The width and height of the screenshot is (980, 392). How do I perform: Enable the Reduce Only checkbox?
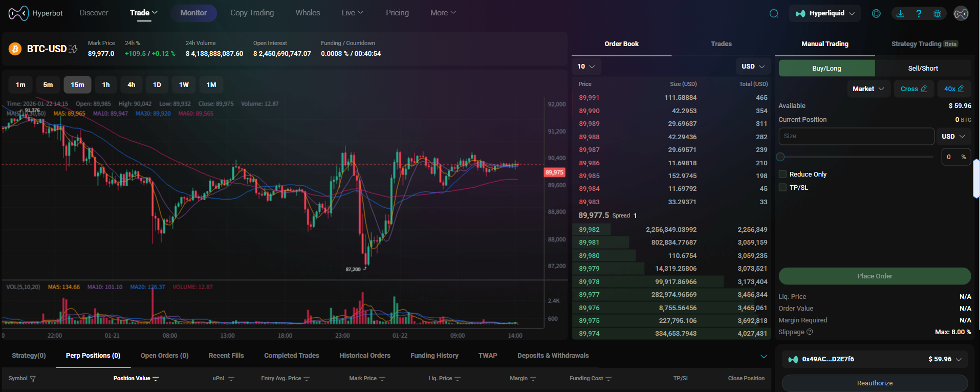point(782,174)
